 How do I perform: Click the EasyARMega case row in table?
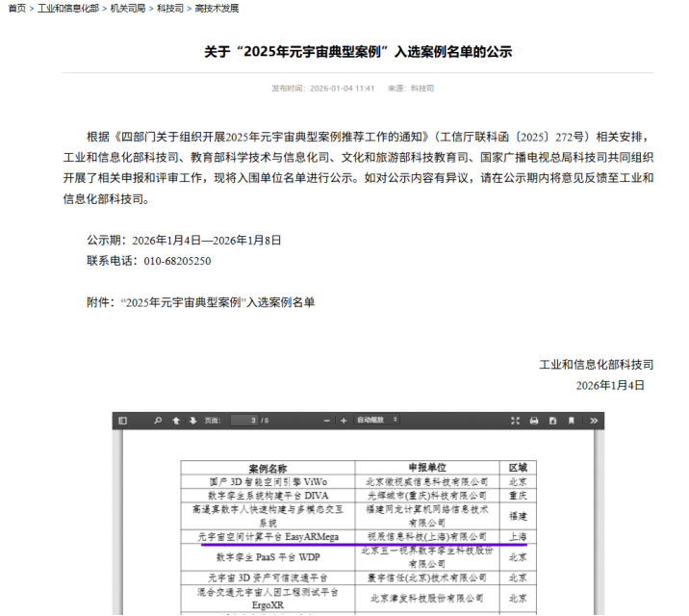tap(267, 536)
